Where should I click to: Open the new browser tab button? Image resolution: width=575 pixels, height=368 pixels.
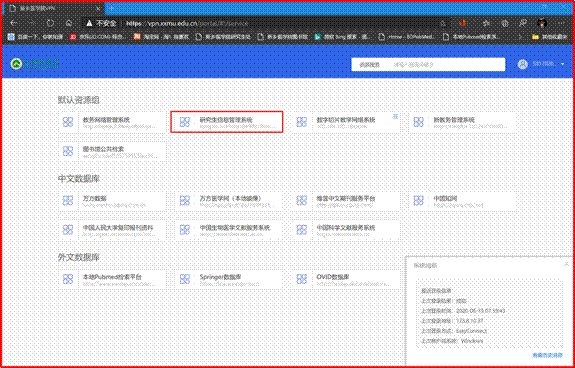tap(112, 8)
